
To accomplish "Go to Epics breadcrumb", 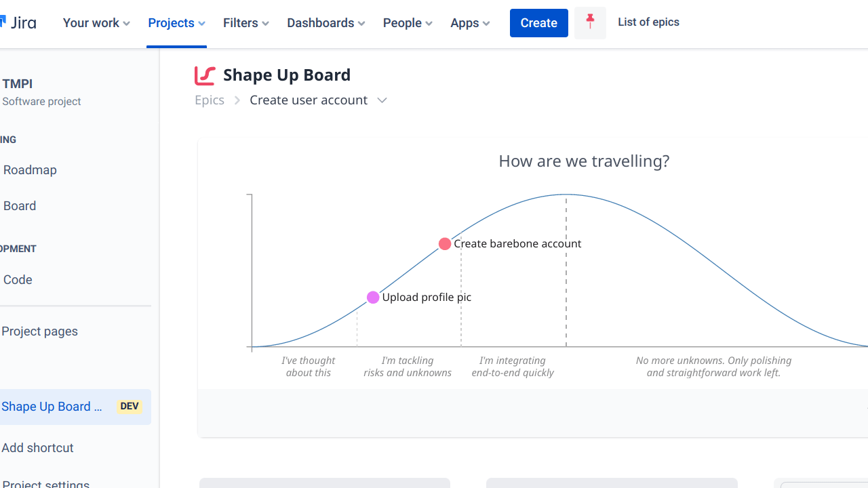I will (x=210, y=100).
